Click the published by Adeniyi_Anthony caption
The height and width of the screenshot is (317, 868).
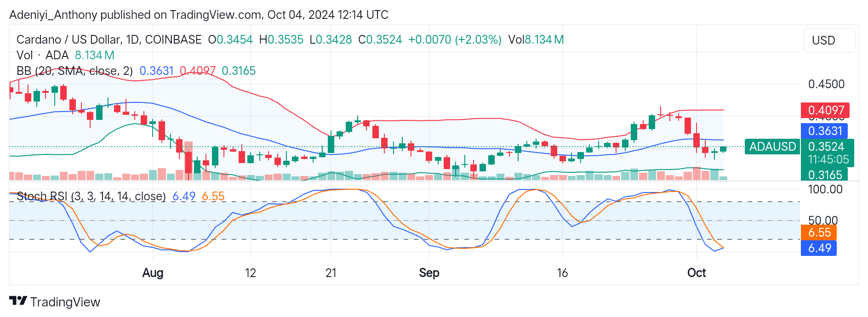199,15
